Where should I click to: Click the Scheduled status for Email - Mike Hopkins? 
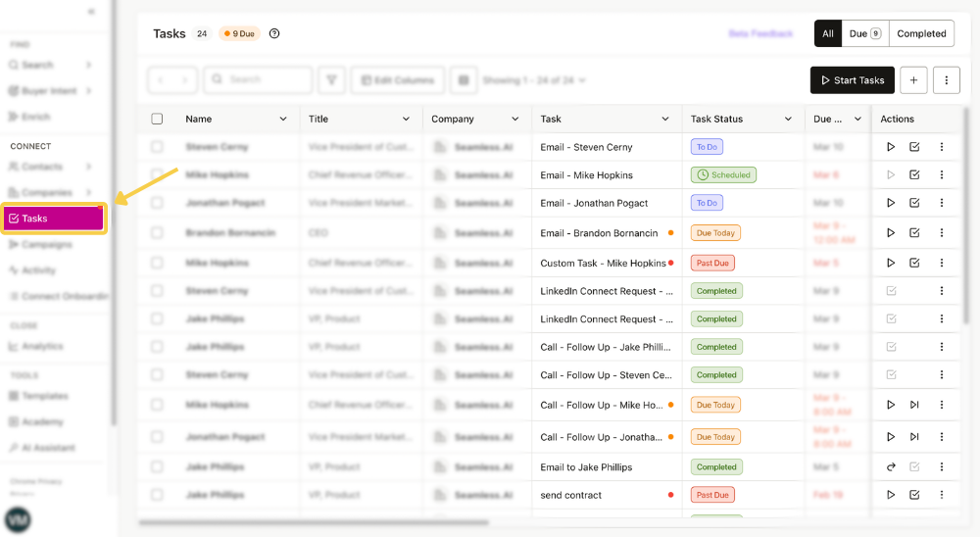tap(723, 175)
